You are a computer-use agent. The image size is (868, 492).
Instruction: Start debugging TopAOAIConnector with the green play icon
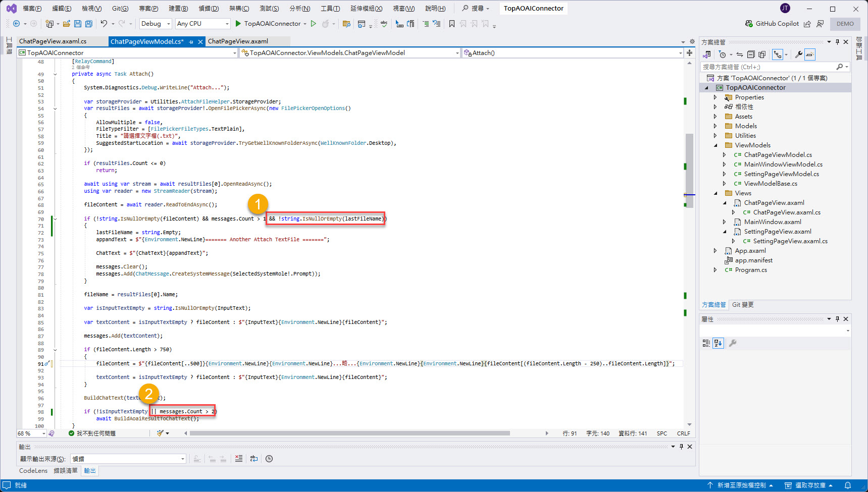238,24
